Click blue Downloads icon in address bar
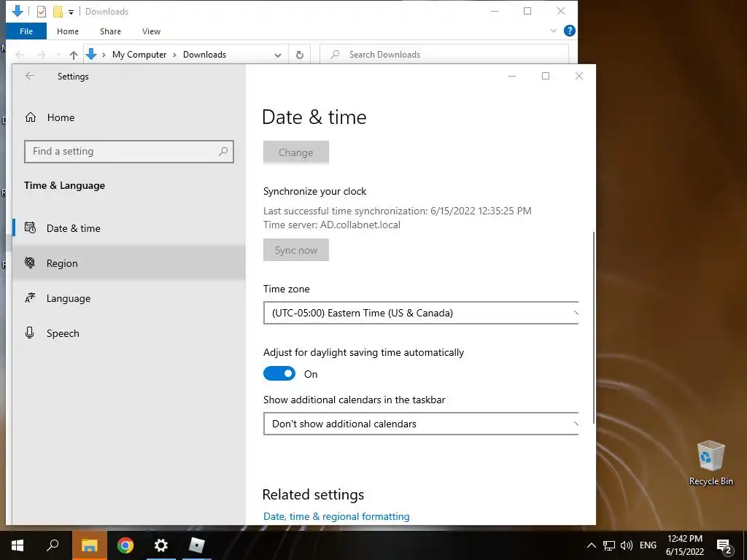Viewport: 747px width, 560px height. [91, 55]
